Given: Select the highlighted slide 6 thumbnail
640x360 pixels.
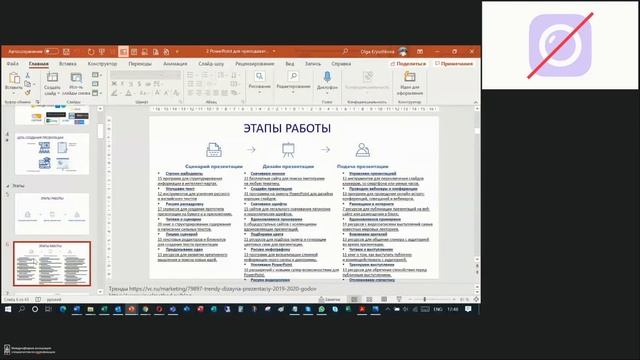Looking at the screenshot, I should pyautogui.click(x=52, y=263).
